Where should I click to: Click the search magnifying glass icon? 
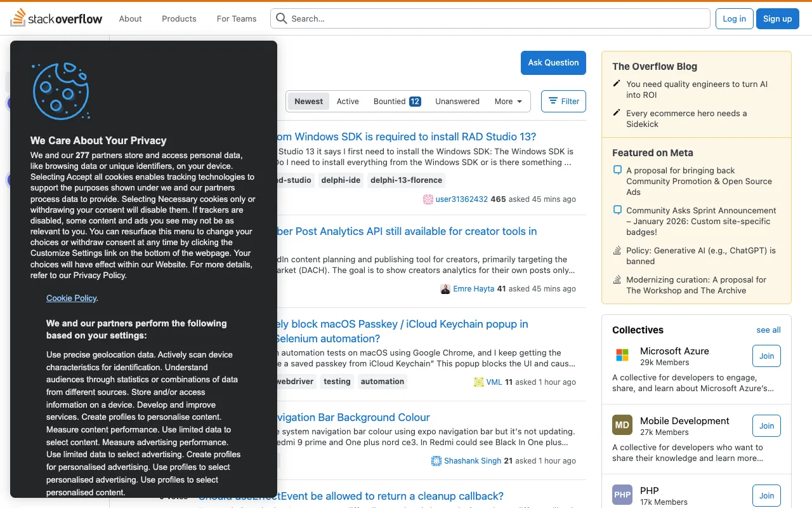coord(281,18)
